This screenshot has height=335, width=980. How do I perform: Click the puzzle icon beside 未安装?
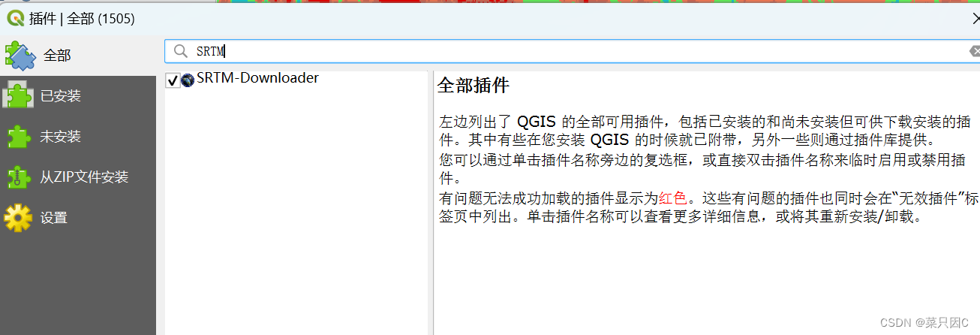[19, 137]
